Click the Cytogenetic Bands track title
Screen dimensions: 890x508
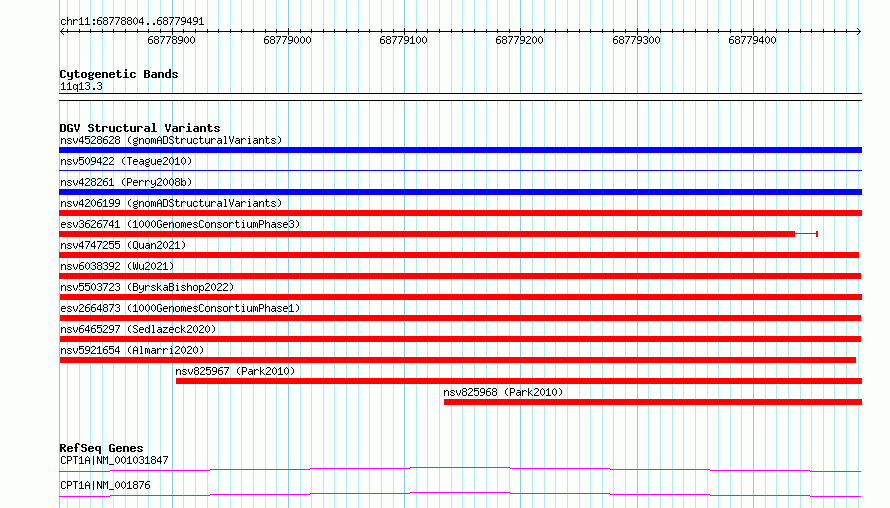(x=119, y=74)
